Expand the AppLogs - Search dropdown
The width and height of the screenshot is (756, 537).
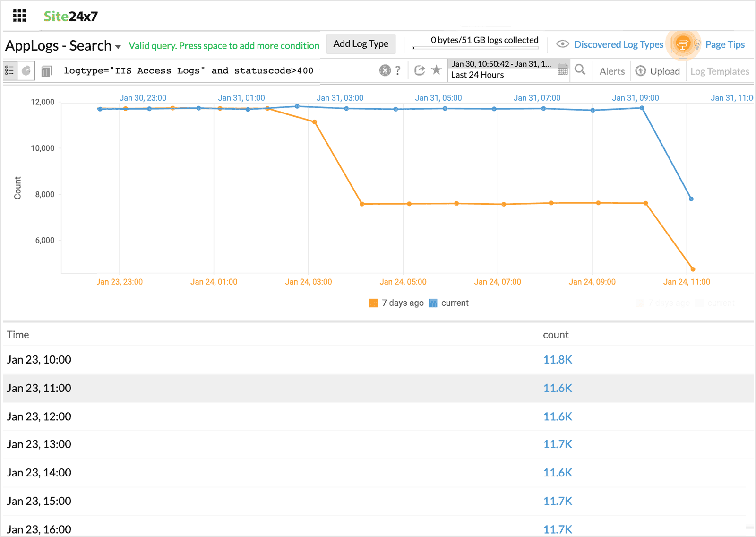(x=118, y=46)
